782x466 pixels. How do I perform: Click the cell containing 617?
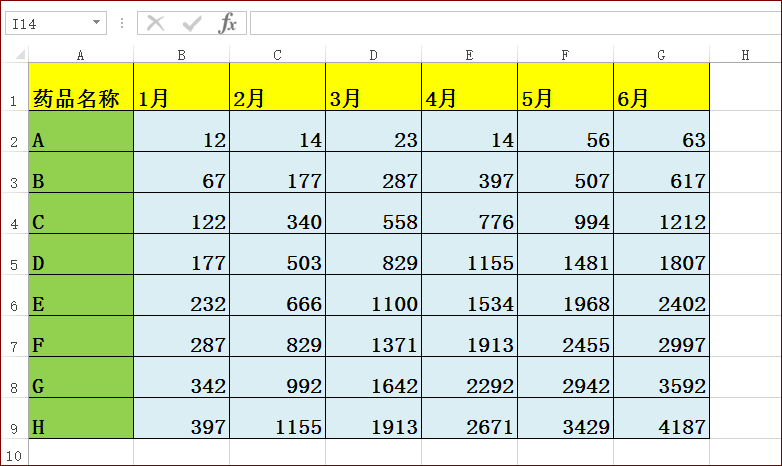pyautogui.click(x=661, y=172)
